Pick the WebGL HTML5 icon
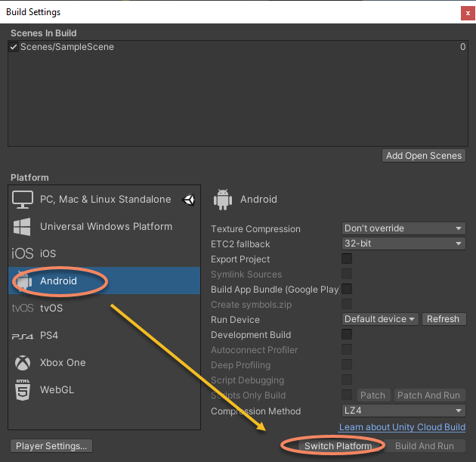476x462 pixels. pyautogui.click(x=23, y=390)
